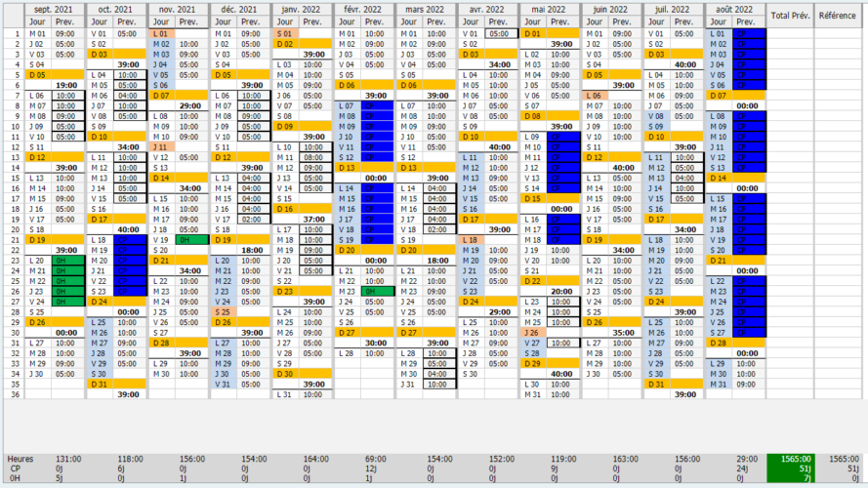
Task: Click the sept. 2021 month header
Action: coord(53,9)
